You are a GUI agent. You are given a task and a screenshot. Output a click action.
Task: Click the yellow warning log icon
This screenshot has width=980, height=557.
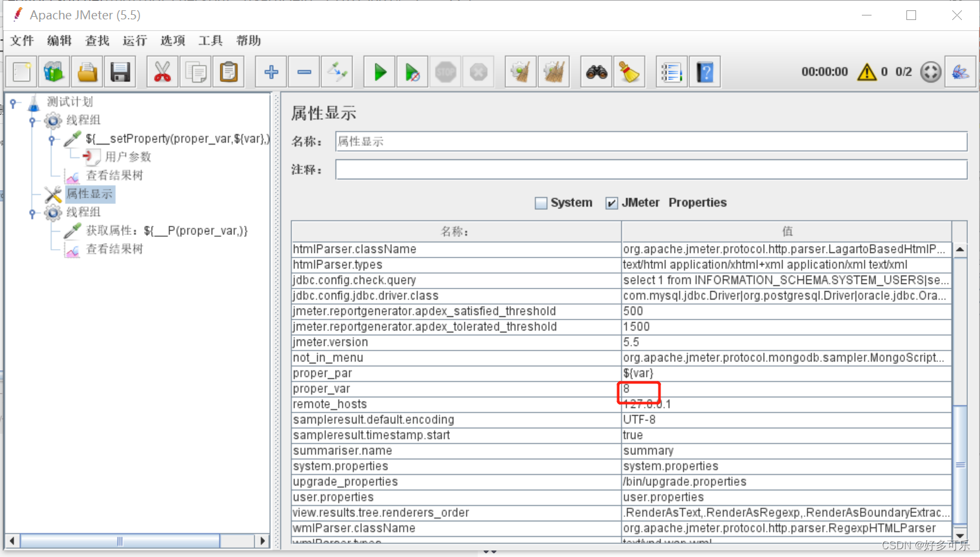coord(866,72)
